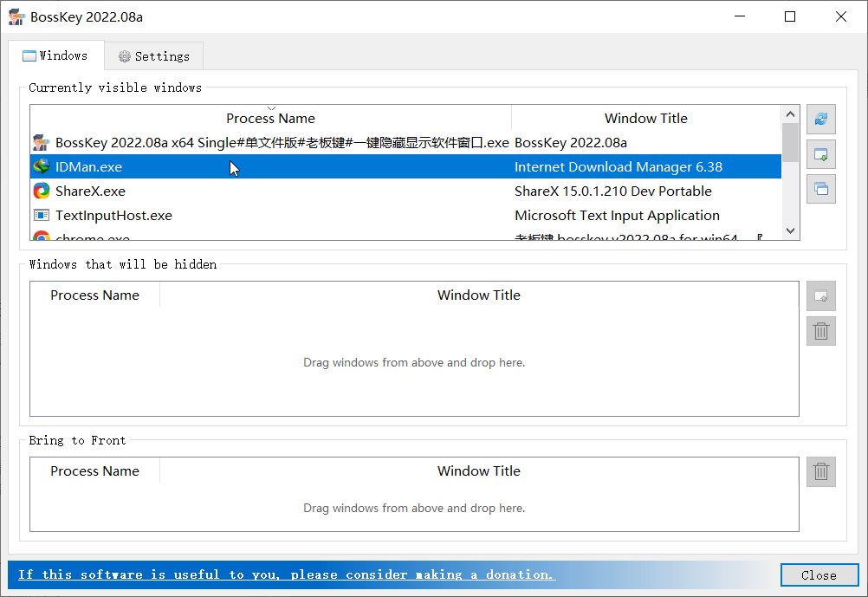Screen dimensions: 868x597
Task: Click the overlapping windows icon button
Action: pos(820,189)
